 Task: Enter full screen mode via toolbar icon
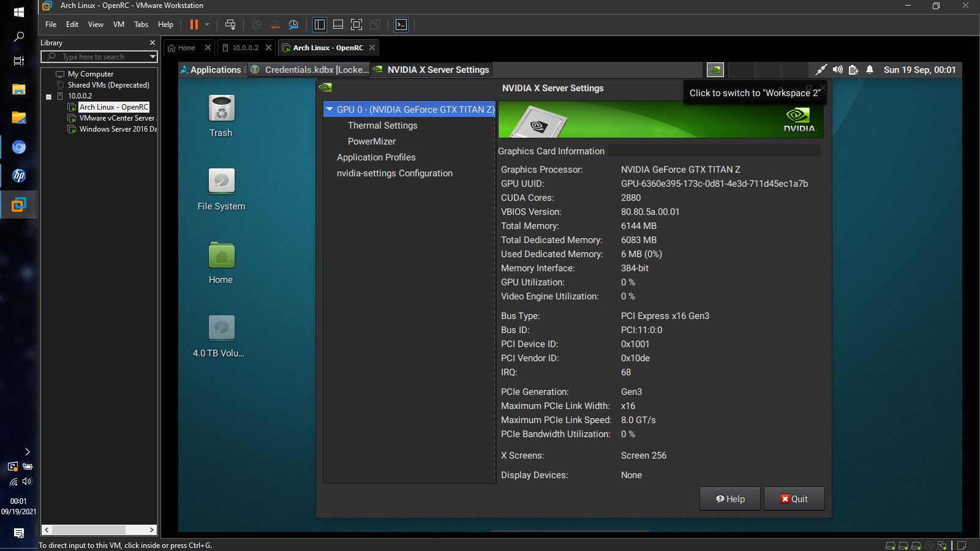[x=356, y=24]
